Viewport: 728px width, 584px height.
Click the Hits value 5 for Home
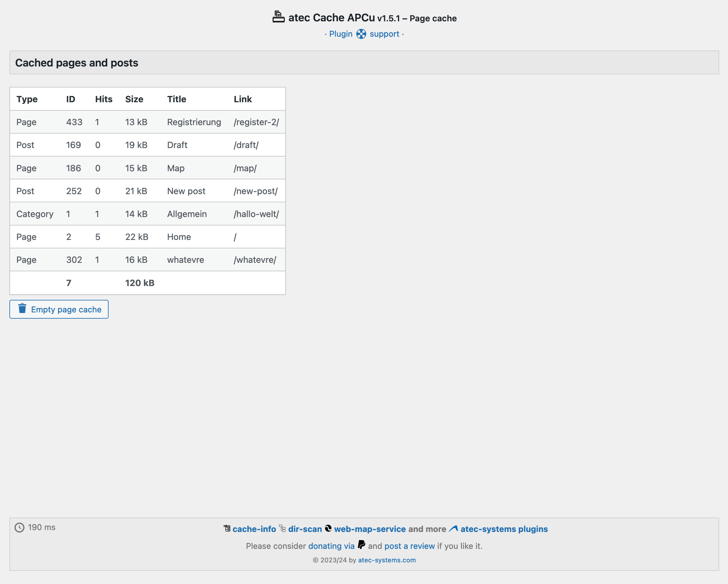98,237
